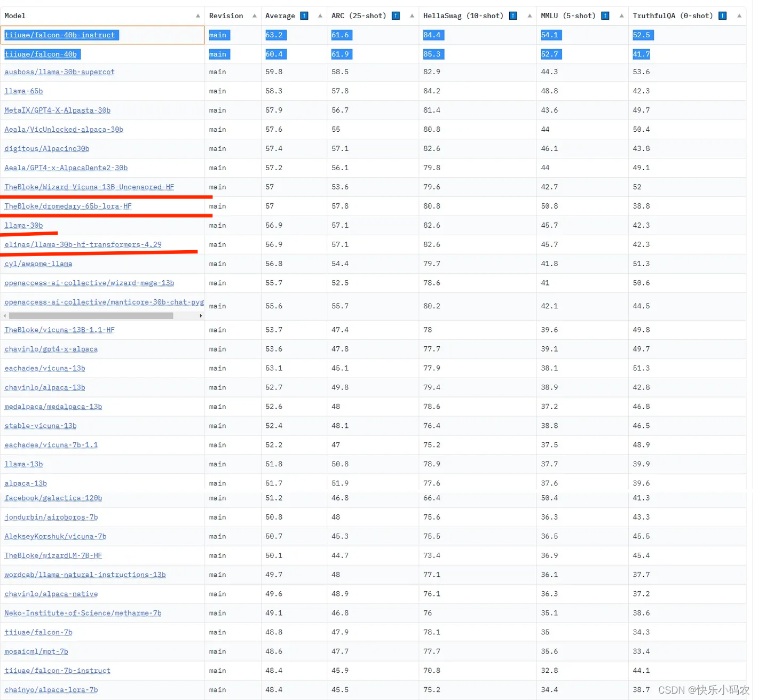Open digitous/Alpacino30b model link
Image resolution: width=758 pixels, height=700 pixels.
point(47,149)
